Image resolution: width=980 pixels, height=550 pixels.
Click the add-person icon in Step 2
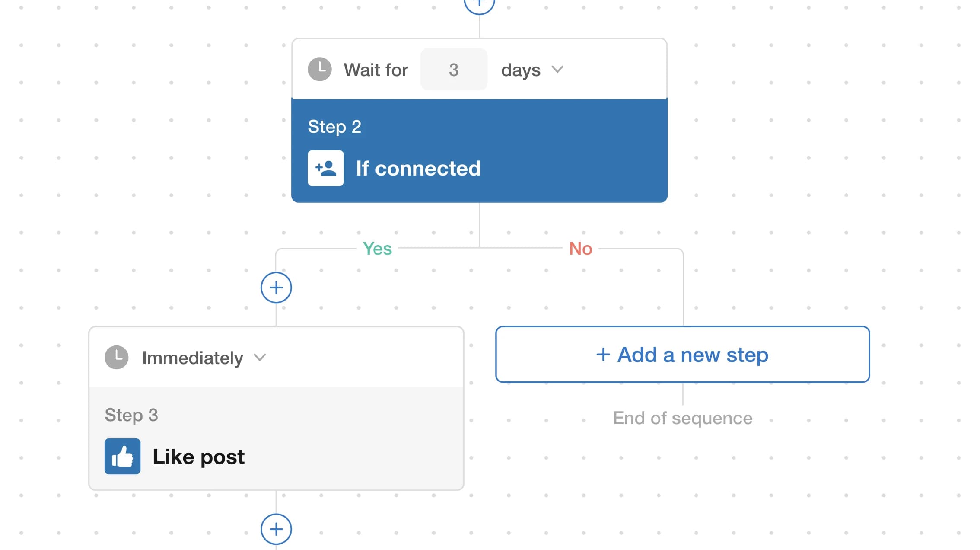click(x=325, y=168)
